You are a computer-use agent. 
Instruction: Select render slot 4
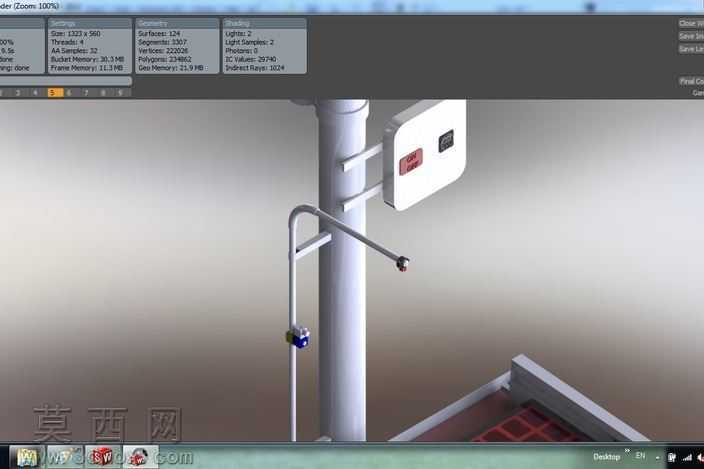35,93
